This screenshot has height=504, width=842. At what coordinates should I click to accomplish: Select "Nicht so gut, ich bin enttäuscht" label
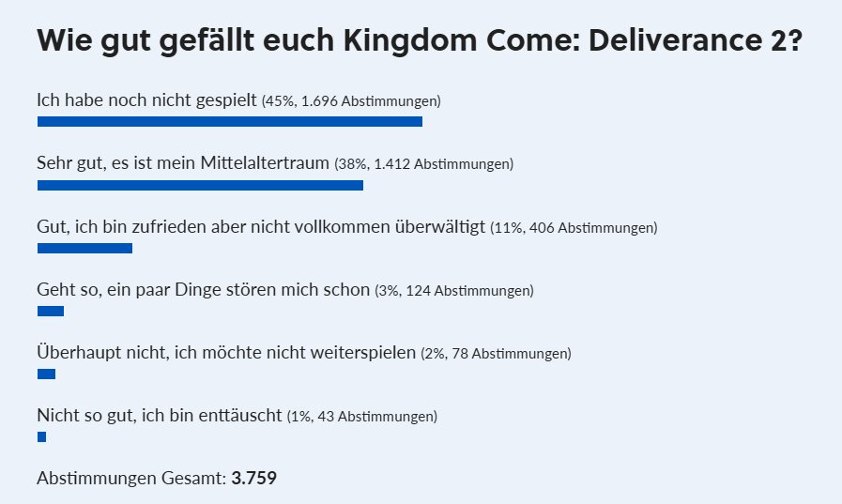click(x=160, y=416)
